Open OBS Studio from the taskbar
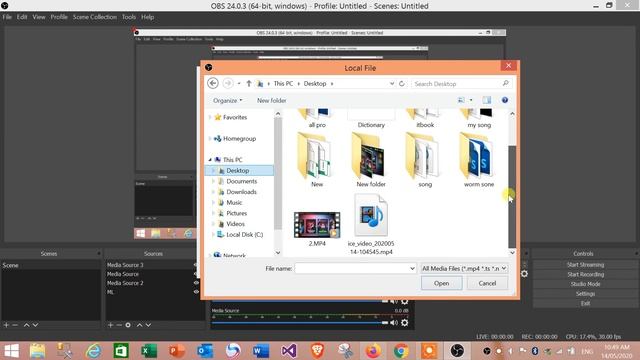 pos(457,351)
